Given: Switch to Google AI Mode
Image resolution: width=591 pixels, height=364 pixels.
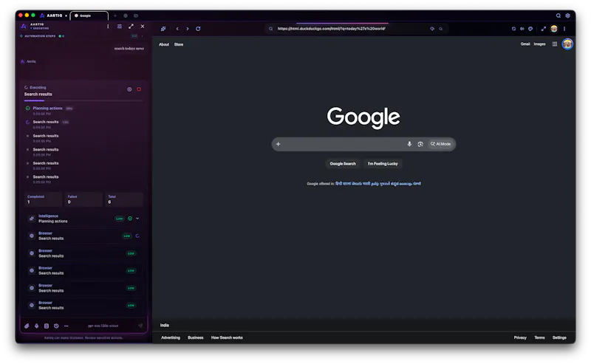Looking at the screenshot, I should point(440,144).
